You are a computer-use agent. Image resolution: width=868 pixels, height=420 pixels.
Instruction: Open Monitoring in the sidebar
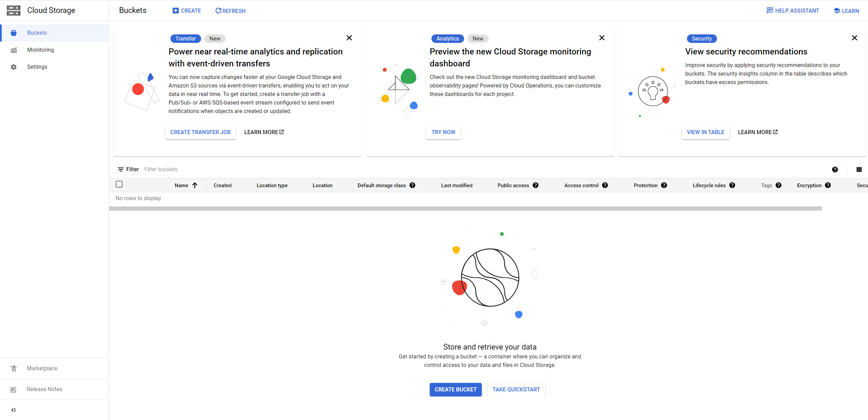point(40,50)
